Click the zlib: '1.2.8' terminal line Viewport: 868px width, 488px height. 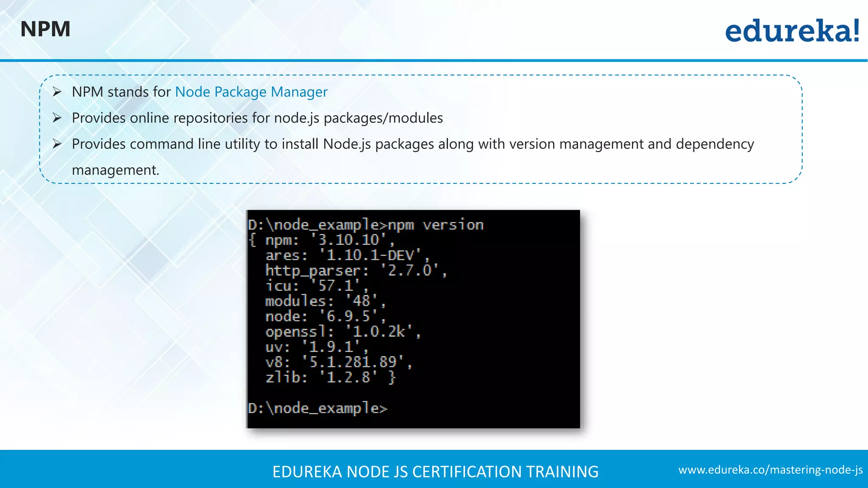(x=331, y=377)
